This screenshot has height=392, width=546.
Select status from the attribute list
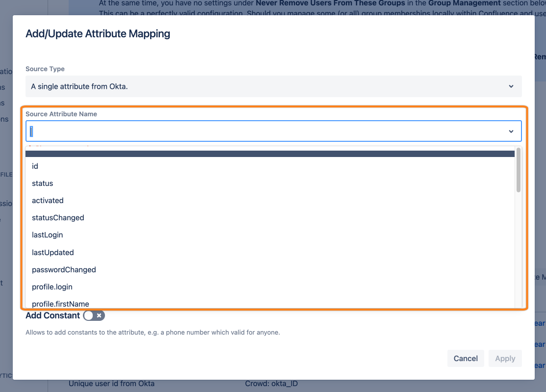[43, 183]
